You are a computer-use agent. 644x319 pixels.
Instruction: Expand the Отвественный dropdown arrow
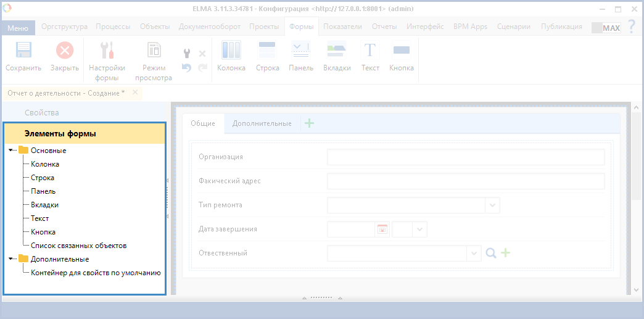(x=474, y=253)
